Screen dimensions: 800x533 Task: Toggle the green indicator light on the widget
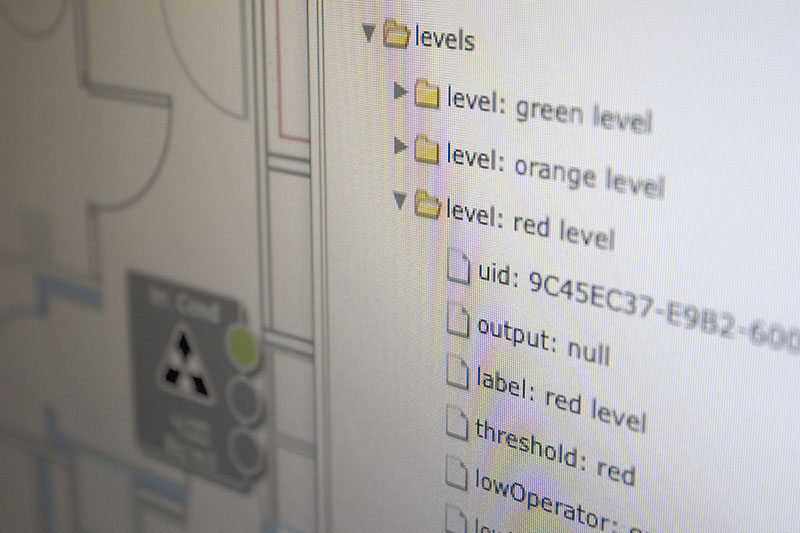(x=241, y=346)
